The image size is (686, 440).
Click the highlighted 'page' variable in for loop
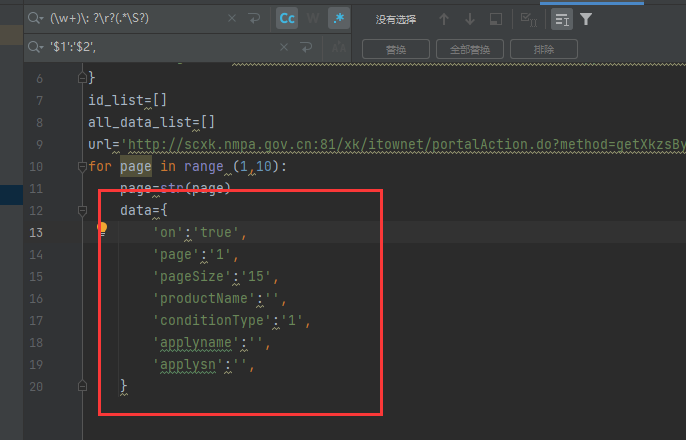pyautogui.click(x=136, y=167)
